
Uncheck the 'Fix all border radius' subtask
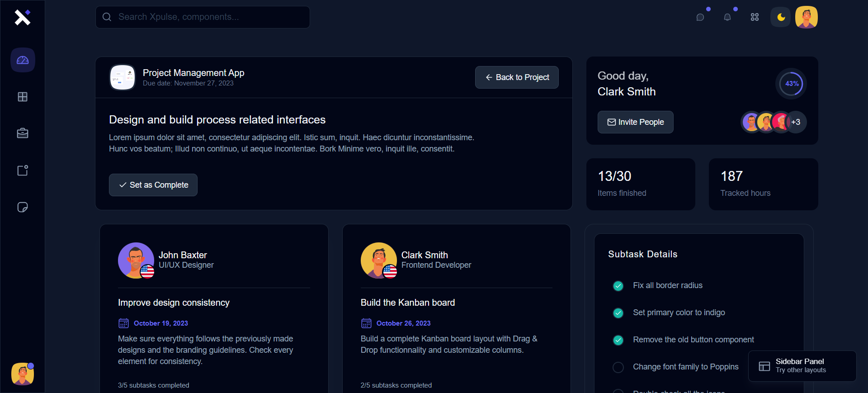[618, 286]
